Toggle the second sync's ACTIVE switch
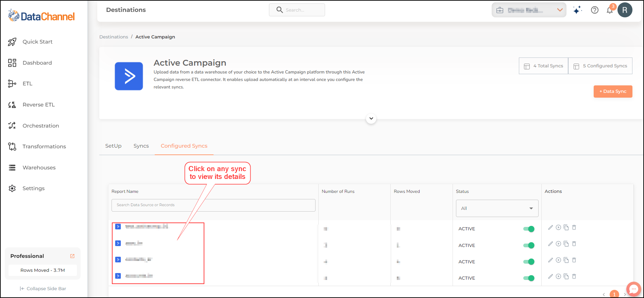Screen dimensions: 644x298 point(529,245)
